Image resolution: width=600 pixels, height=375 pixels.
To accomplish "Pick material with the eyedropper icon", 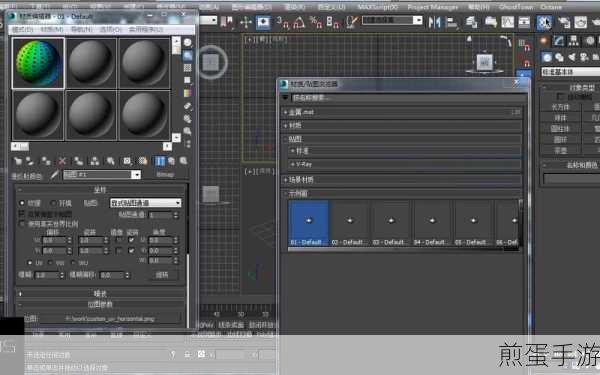I will [55, 175].
